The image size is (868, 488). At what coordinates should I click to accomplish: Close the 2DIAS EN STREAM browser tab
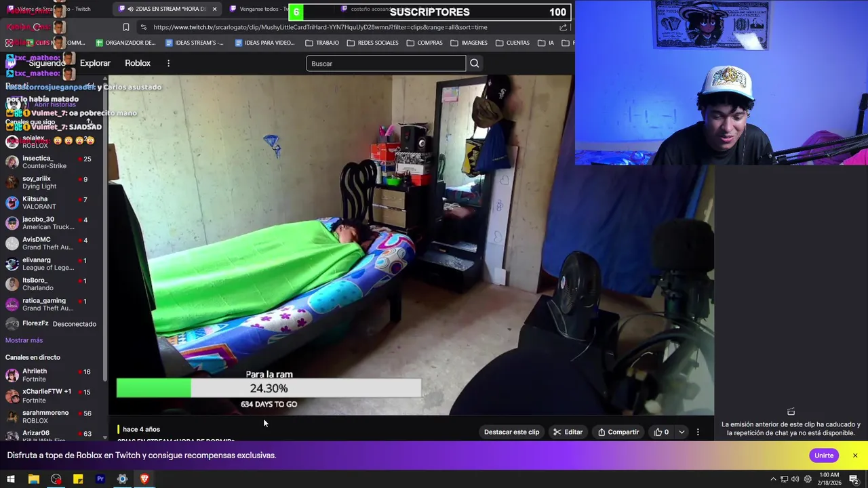click(x=215, y=9)
